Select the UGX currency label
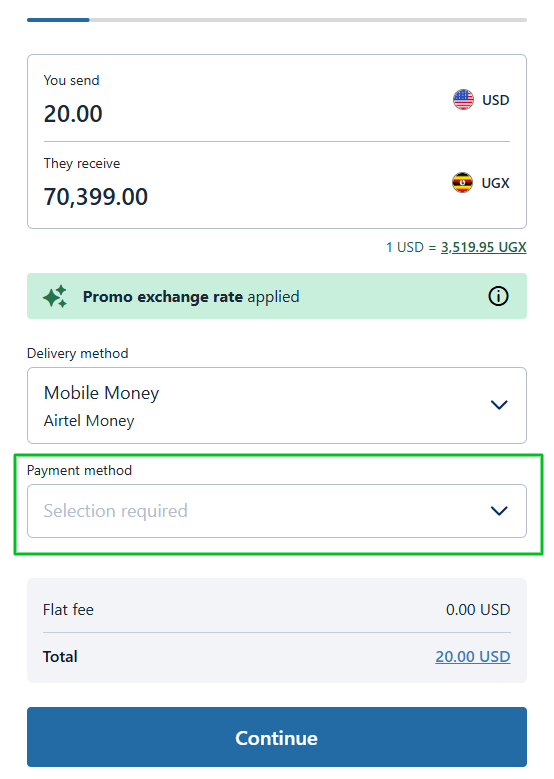Screen dimensions: 554x779 tap(495, 183)
